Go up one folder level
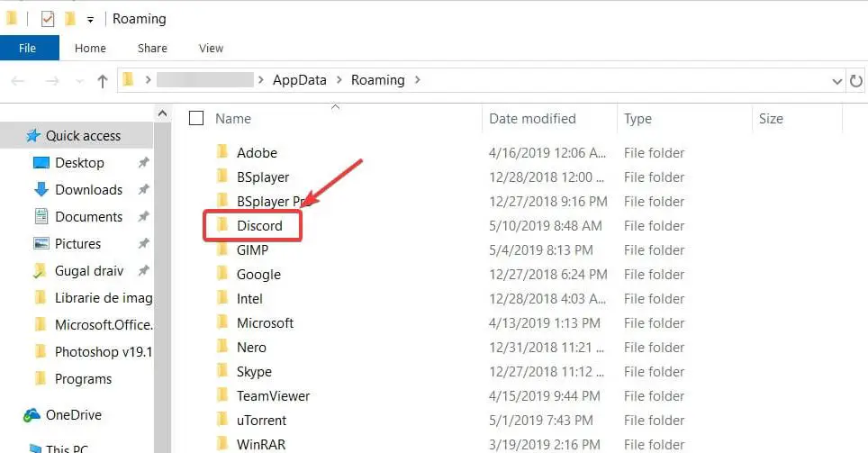This screenshot has height=453, width=868. click(x=102, y=81)
